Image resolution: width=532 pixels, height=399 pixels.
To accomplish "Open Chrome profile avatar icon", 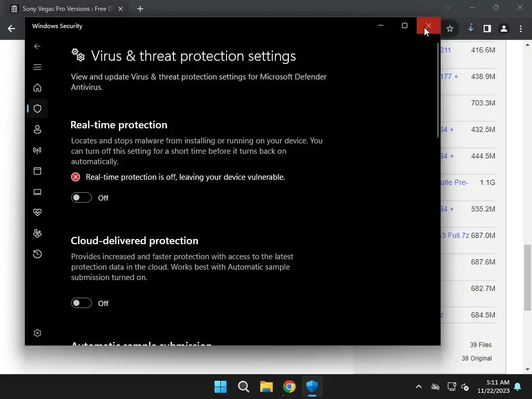I will pos(504,29).
